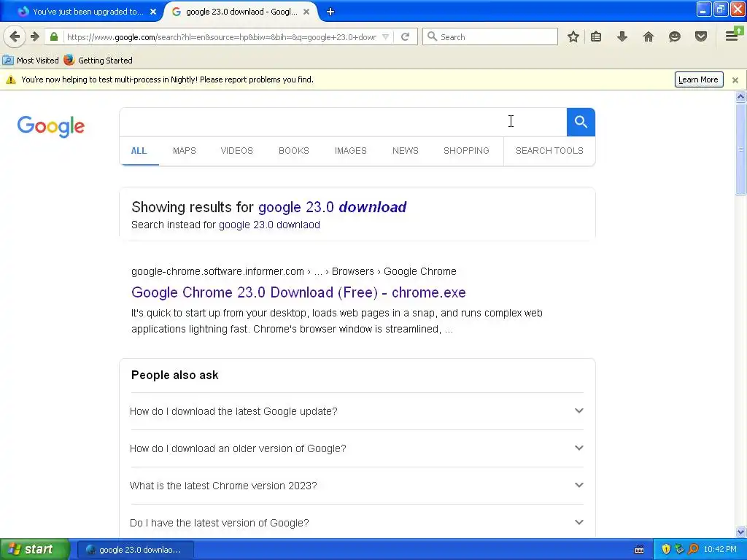Image resolution: width=747 pixels, height=560 pixels.
Task: Click the page scrollbar up arrow
Action: [x=741, y=97]
